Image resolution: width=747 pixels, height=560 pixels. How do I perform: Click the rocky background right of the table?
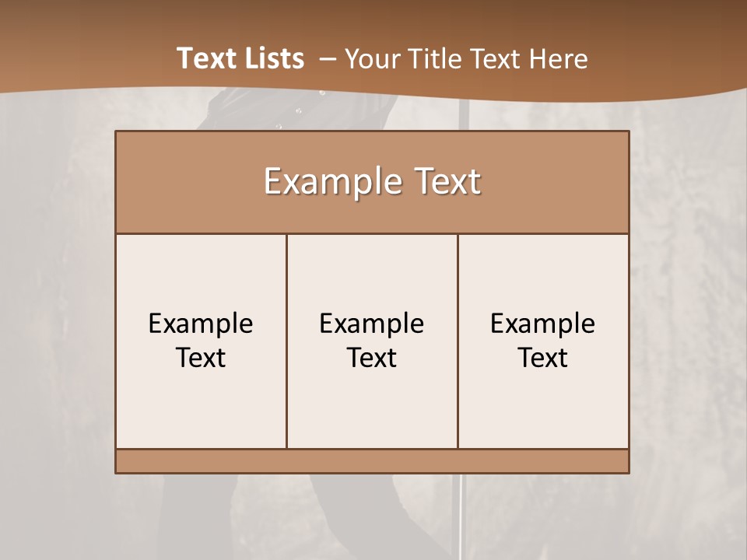(x=689, y=311)
